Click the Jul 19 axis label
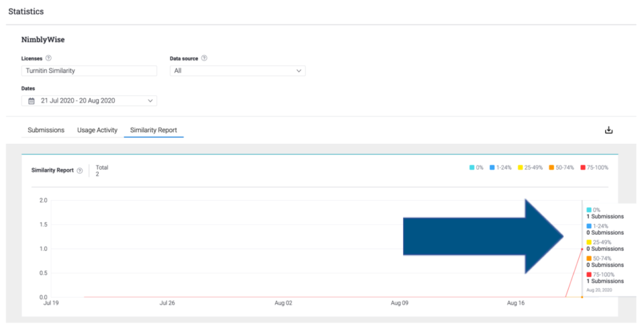 (51, 303)
